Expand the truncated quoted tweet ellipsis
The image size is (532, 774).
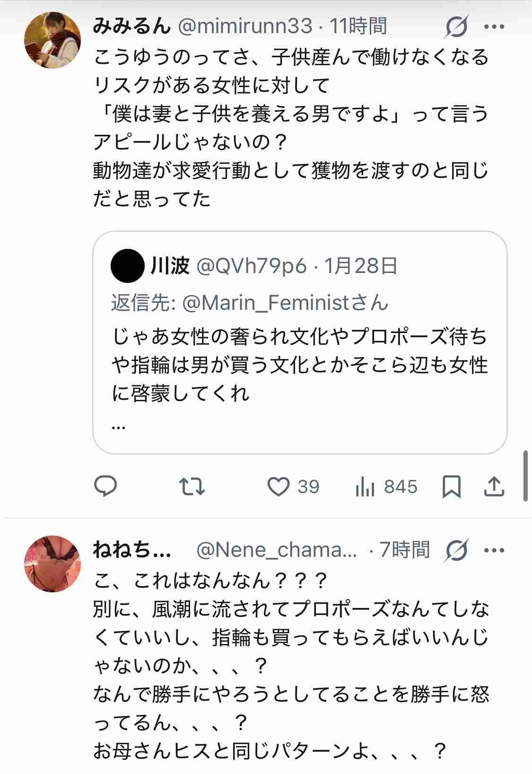point(119,427)
